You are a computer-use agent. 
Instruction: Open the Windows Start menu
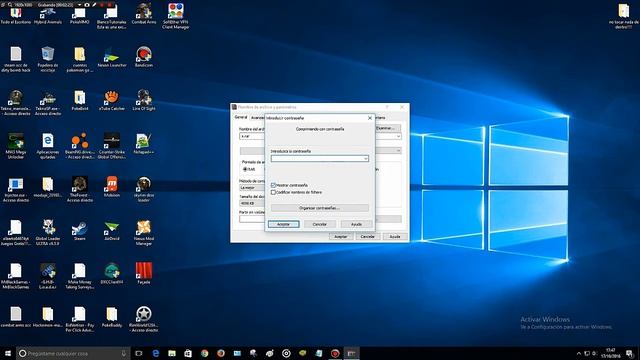tap(8, 353)
